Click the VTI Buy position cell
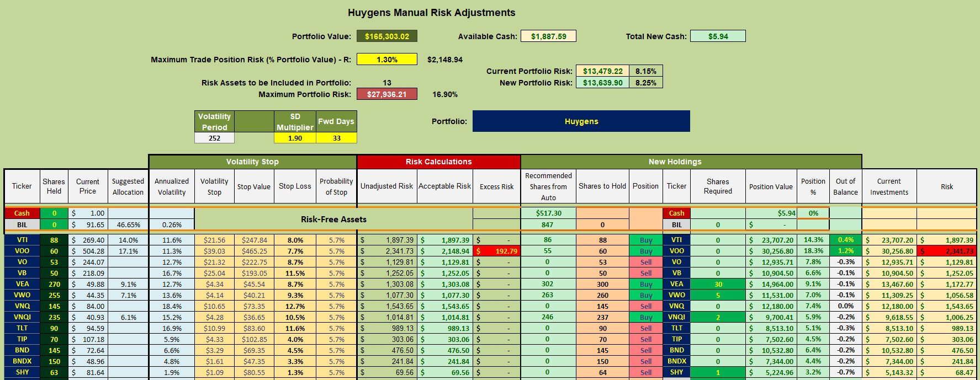Screen dimensions: 980x380 point(646,240)
